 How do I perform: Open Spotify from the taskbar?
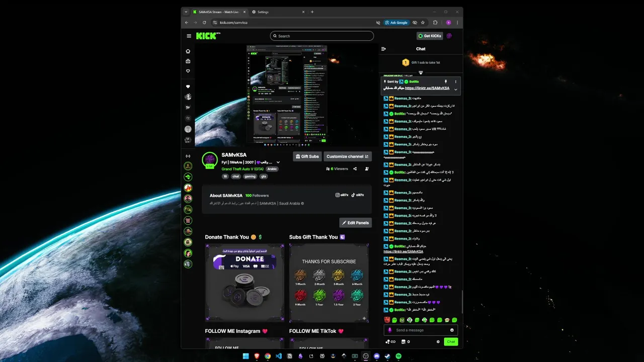point(398,356)
